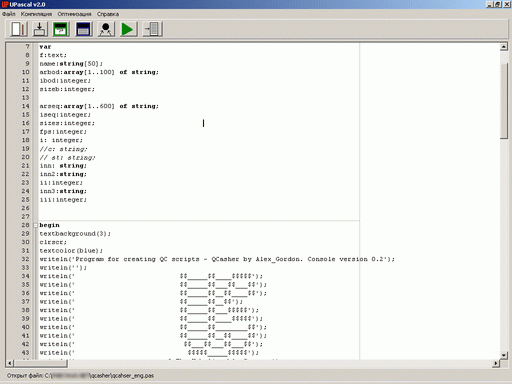Click the blue window toolbar icon

pyautogui.click(x=83, y=29)
